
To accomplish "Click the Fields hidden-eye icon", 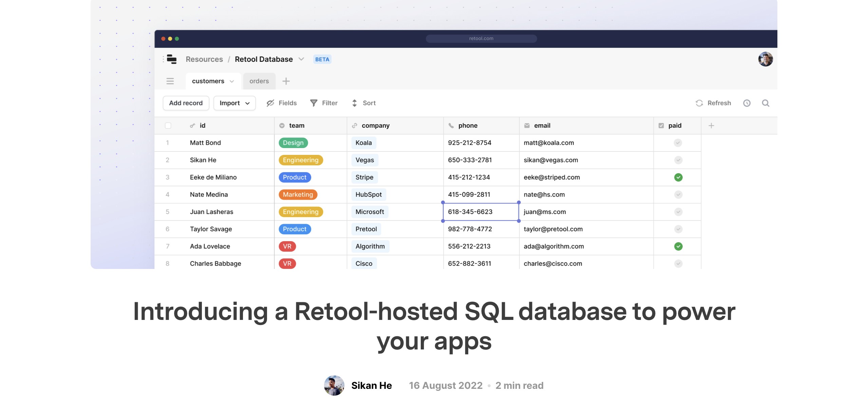I will pyautogui.click(x=270, y=103).
